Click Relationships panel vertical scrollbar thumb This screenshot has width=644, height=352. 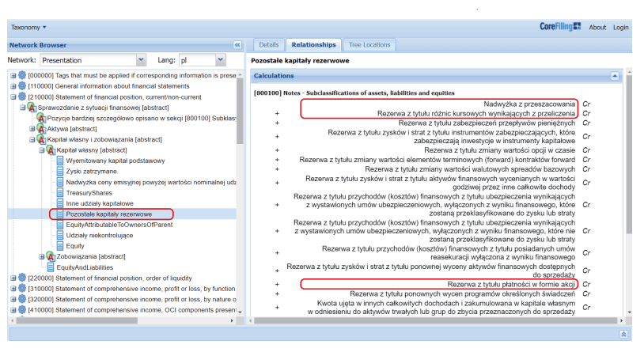point(629,154)
